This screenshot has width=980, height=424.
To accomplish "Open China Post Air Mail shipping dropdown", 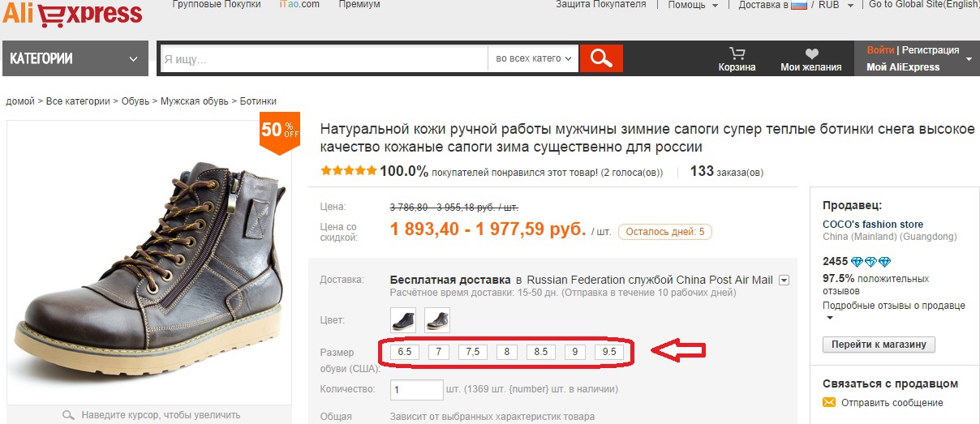I will click(x=784, y=280).
